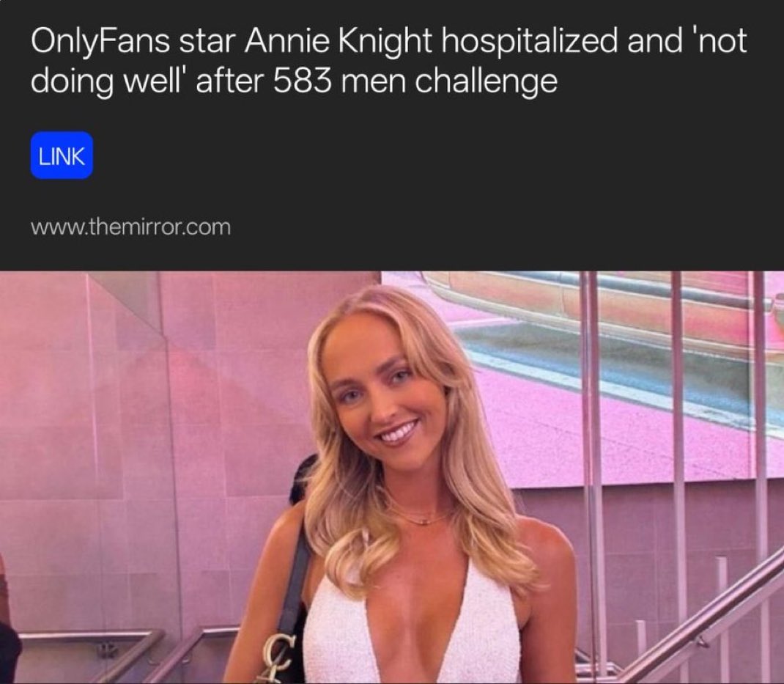784x684 pixels.
Task: Click the blue LINK button
Action: (x=62, y=155)
